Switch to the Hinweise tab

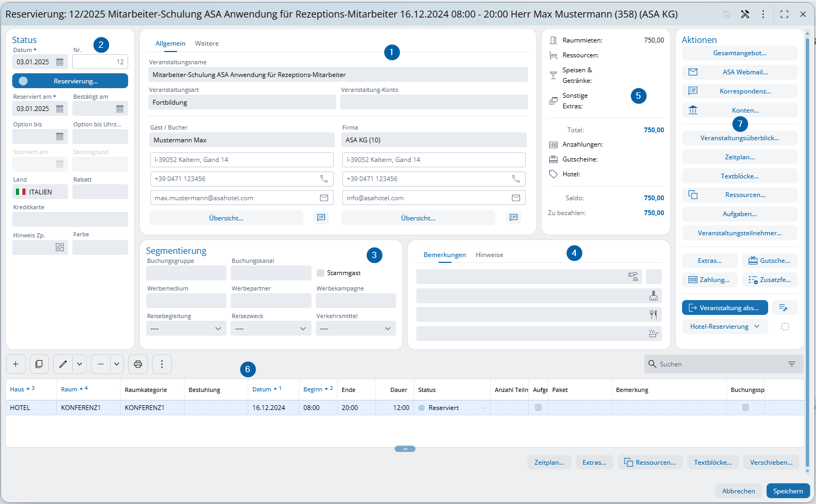click(x=489, y=255)
